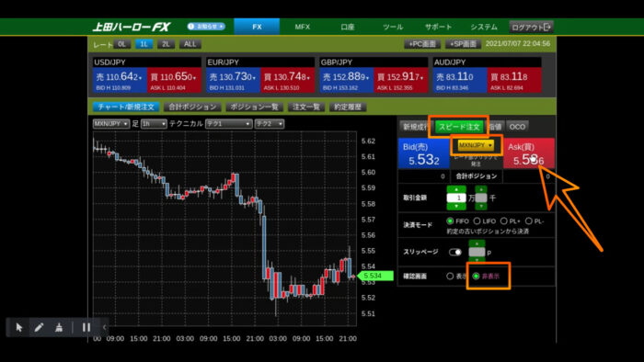Open the MFX menu
This screenshot has height=362, width=644.
[x=303, y=27]
